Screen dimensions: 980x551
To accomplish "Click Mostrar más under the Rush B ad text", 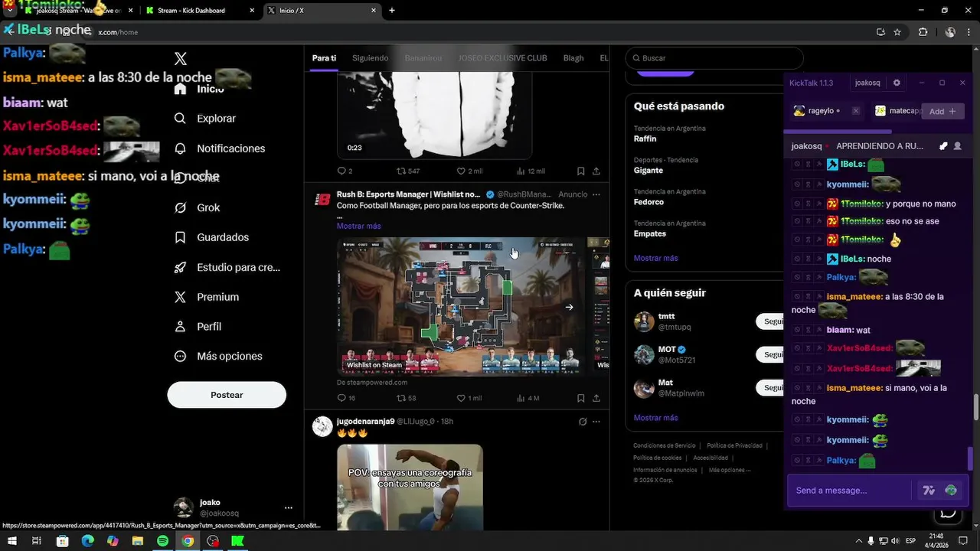I will pos(358,226).
